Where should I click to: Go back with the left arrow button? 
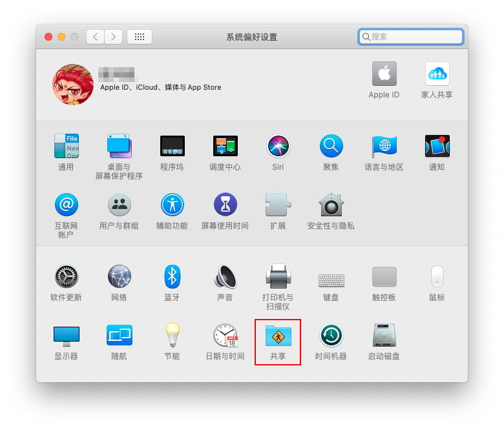(x=95, y=37)
